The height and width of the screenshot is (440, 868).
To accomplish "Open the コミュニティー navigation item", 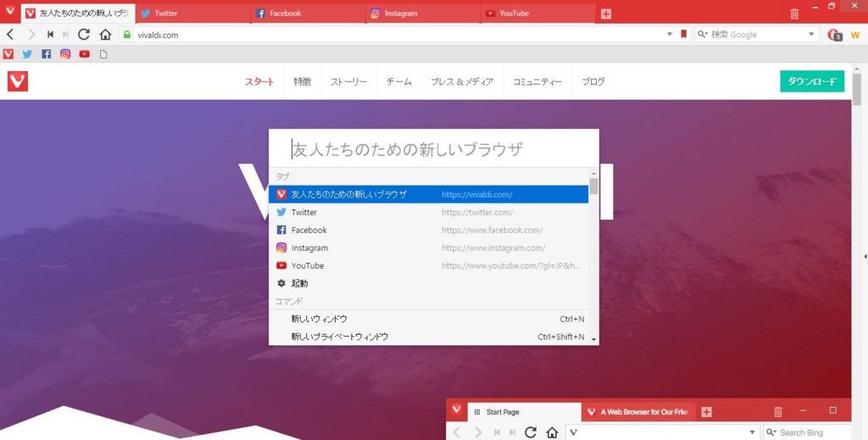I will click(537, 81).
